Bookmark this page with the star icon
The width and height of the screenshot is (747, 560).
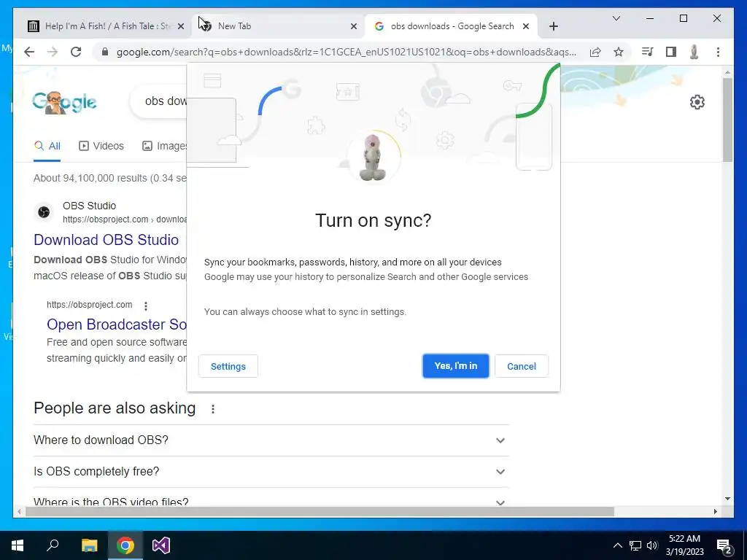coord(619,52)
